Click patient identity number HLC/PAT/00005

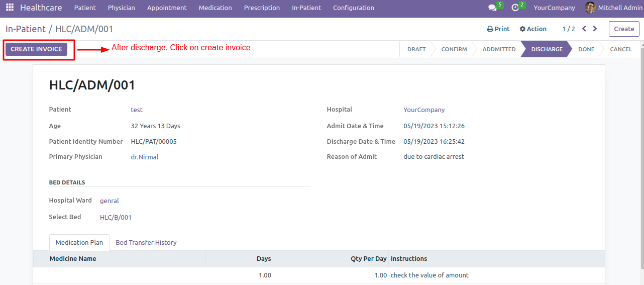pos(154,141)
